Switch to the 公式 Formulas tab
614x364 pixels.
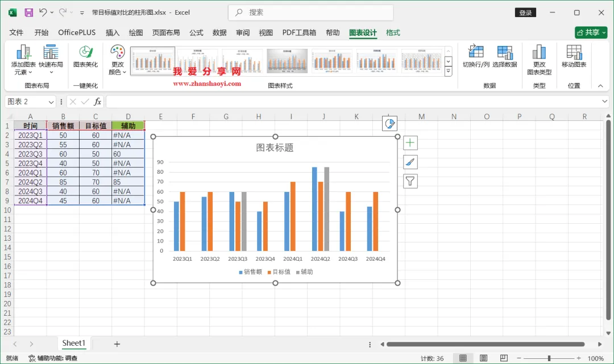point(196,32)
